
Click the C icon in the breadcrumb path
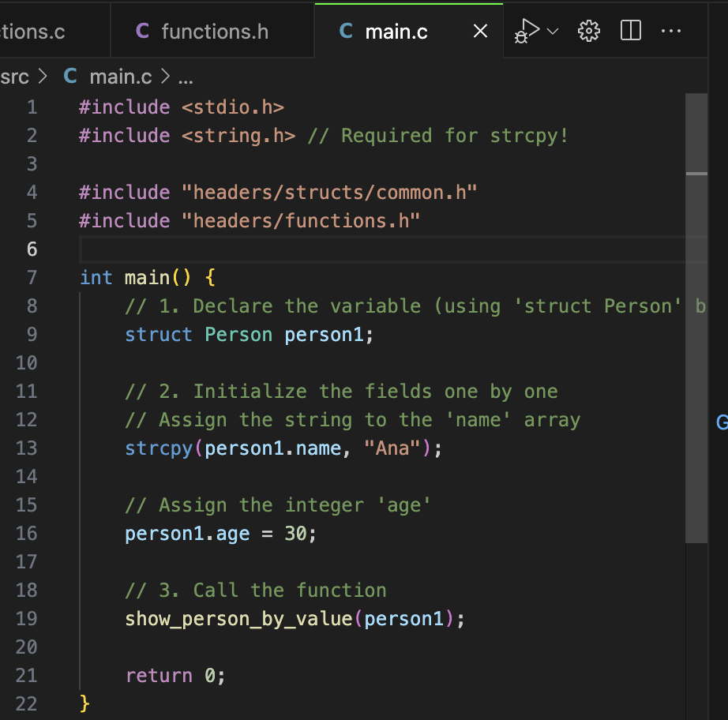coord(70,77)
